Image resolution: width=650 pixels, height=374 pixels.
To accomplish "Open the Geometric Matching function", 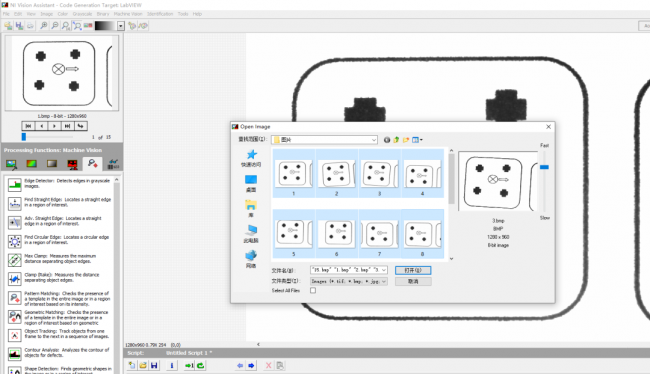I will coord(59,317).
